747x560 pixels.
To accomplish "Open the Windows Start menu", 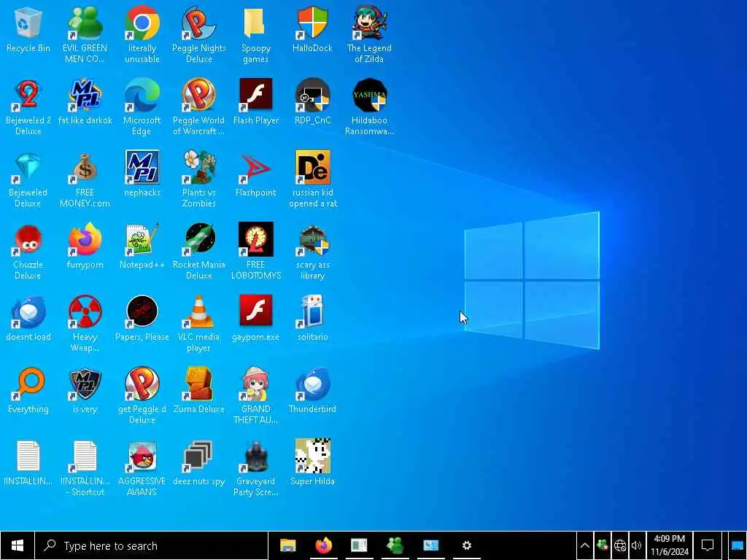I will (18, 545).
